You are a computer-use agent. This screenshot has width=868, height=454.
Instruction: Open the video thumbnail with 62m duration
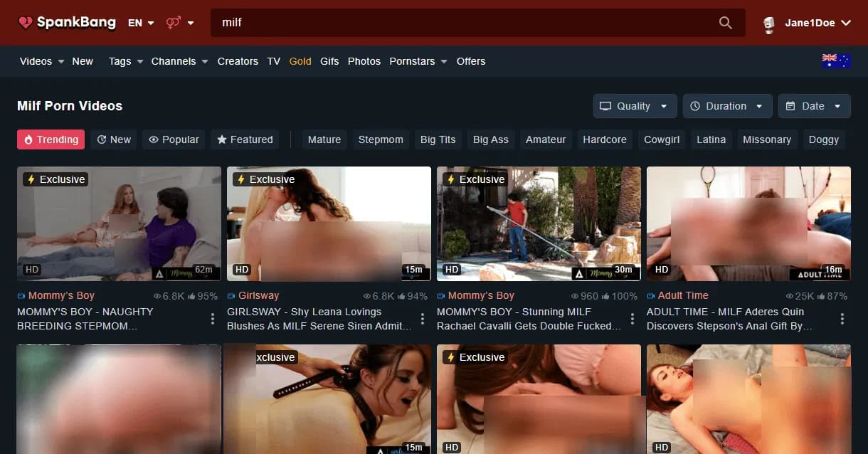[119, 223]
